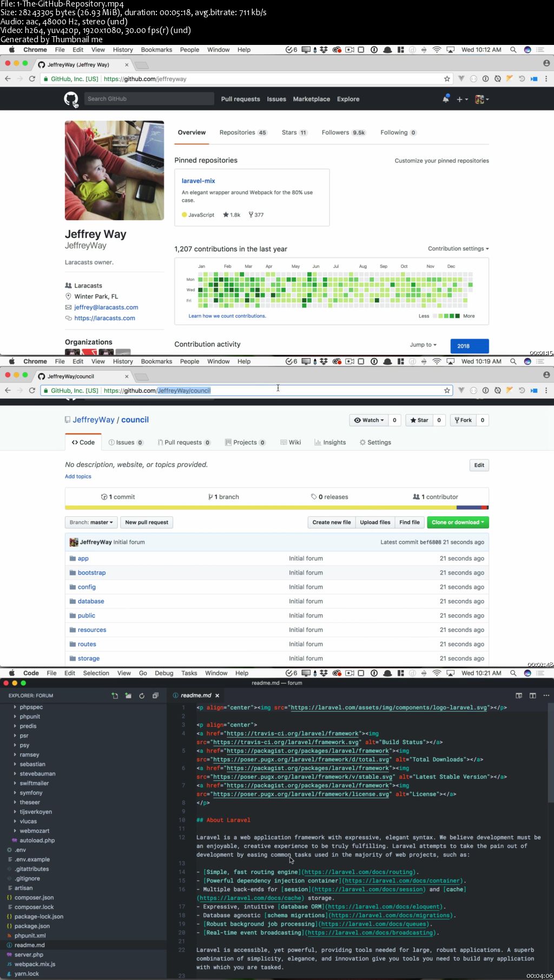Create a new folder in the FORUM explorer
This screenshot has width=554, height=980.
coord(128,696)
